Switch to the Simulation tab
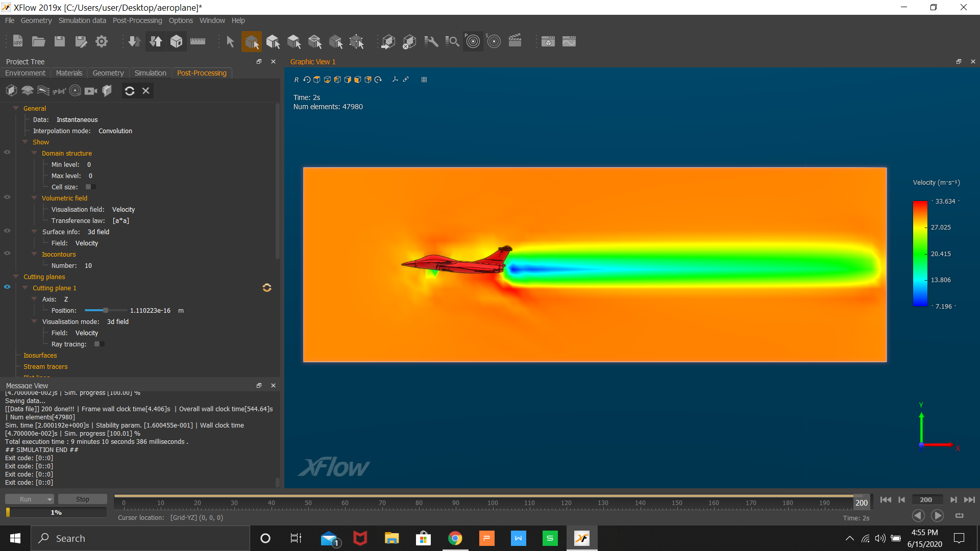 point(150,73)
